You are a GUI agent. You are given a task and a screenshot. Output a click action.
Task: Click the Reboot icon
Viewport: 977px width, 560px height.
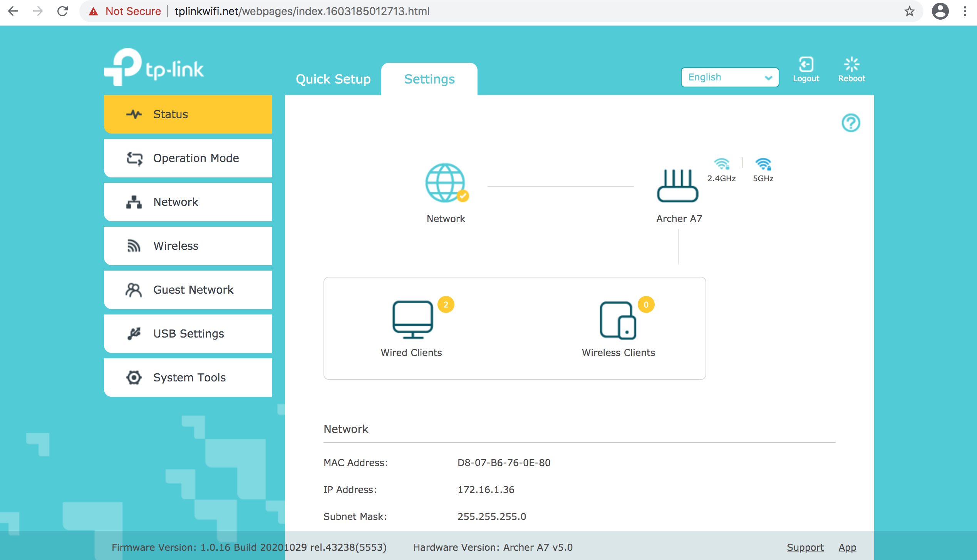851,65
